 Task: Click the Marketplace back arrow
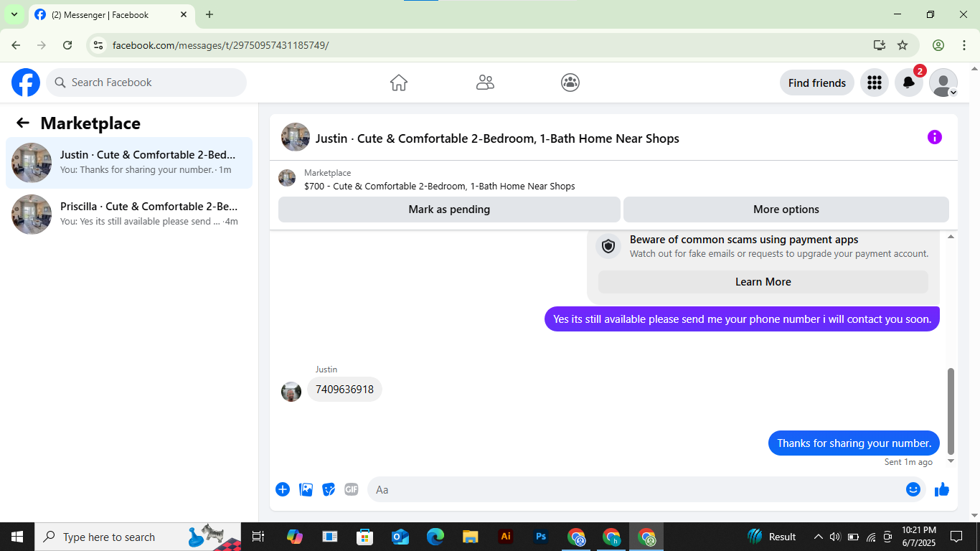tap(23, 123)
